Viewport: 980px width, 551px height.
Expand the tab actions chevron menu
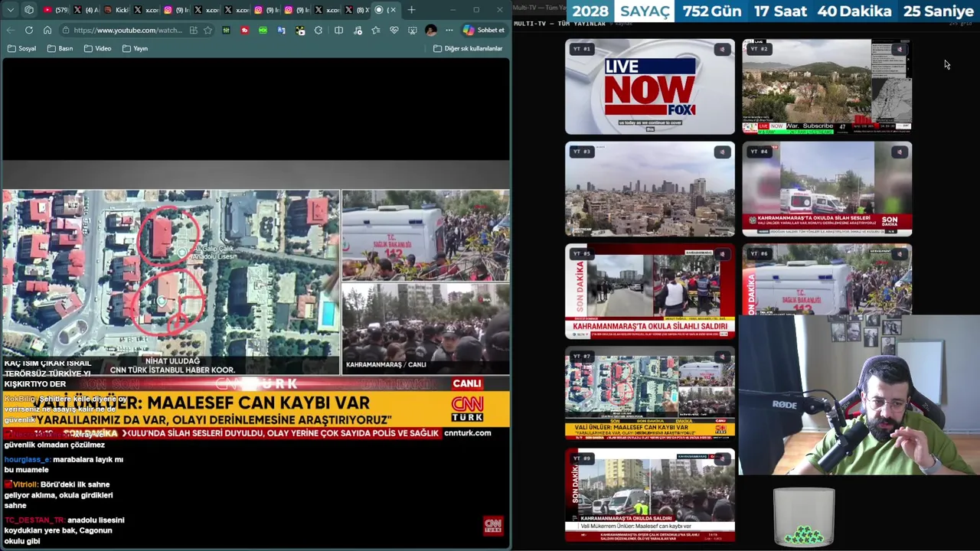pyautogui.click(x=10, y=10)
